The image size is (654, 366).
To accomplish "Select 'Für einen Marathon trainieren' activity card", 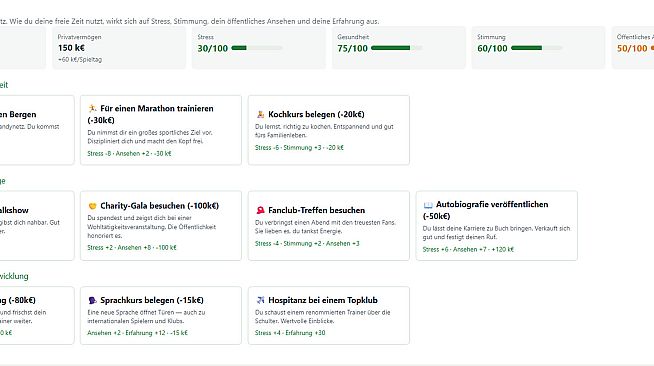I will pos(161,130).
